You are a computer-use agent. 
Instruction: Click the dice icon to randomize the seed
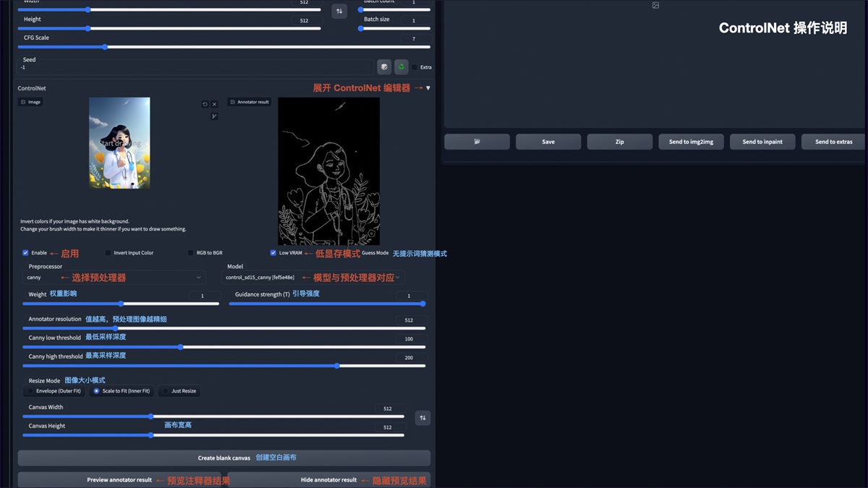click(x=384, y=67)
